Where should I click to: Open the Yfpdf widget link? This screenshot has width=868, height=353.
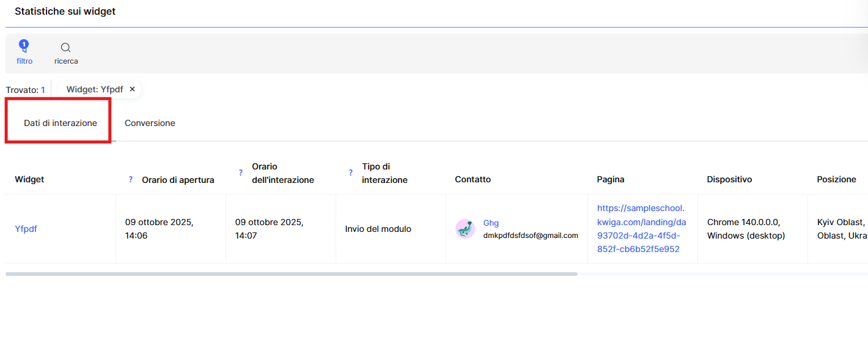[26, 229]
